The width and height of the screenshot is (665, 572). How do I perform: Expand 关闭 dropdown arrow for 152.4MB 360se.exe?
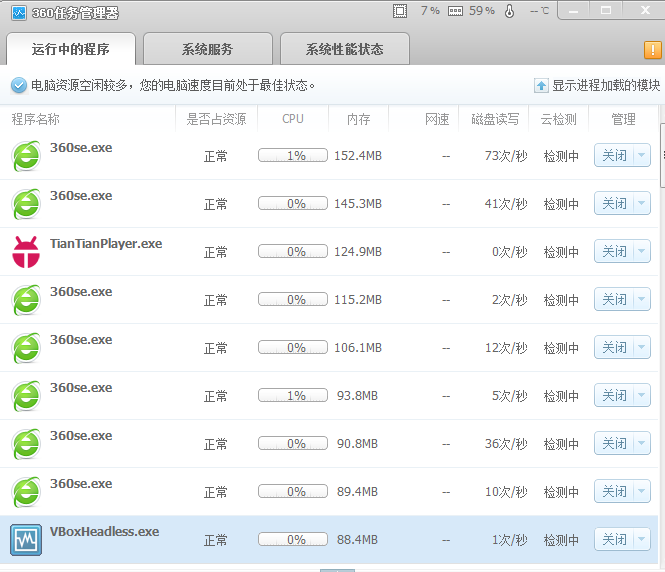[x=642, y=155]
